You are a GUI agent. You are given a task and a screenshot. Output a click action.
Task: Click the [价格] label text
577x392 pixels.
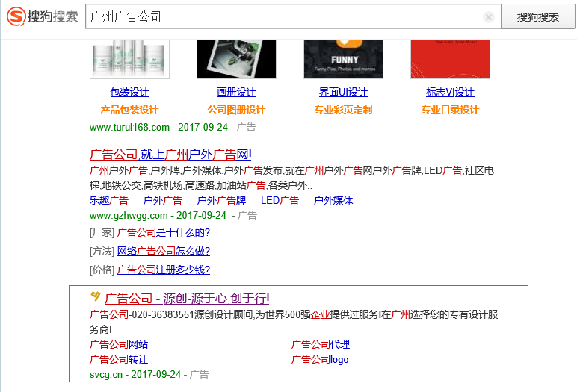(x=102, y=270)
